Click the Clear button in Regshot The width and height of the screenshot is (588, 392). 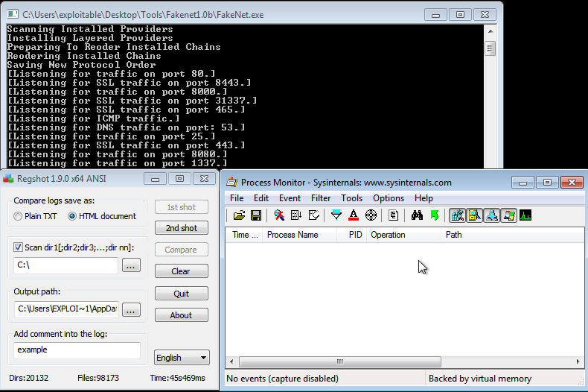pyautogui.click(x=182, y=271)
